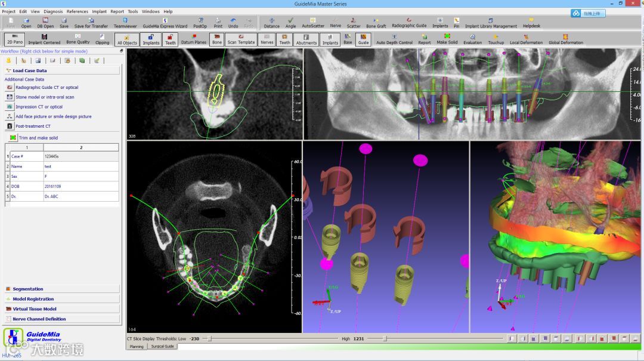The width and height of the screenshot is (644, 361).
Task: Click Save for Transfer
Action: point(91,23)
